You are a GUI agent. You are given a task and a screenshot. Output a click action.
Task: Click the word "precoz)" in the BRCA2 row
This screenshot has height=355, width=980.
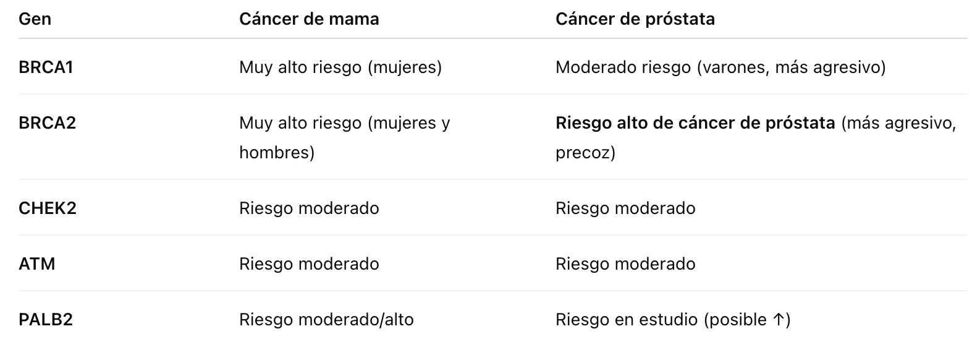(585, 153)
